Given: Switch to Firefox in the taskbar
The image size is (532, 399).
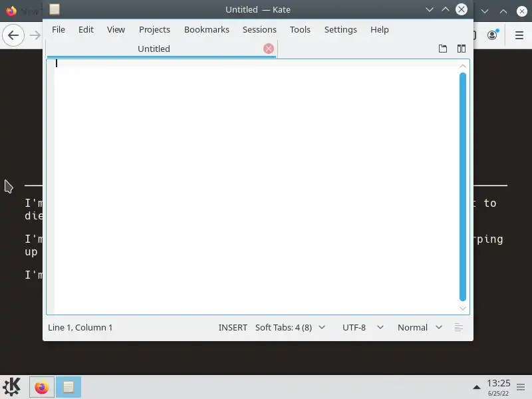Looking at the screenshot, I should (x=42, y=387).
